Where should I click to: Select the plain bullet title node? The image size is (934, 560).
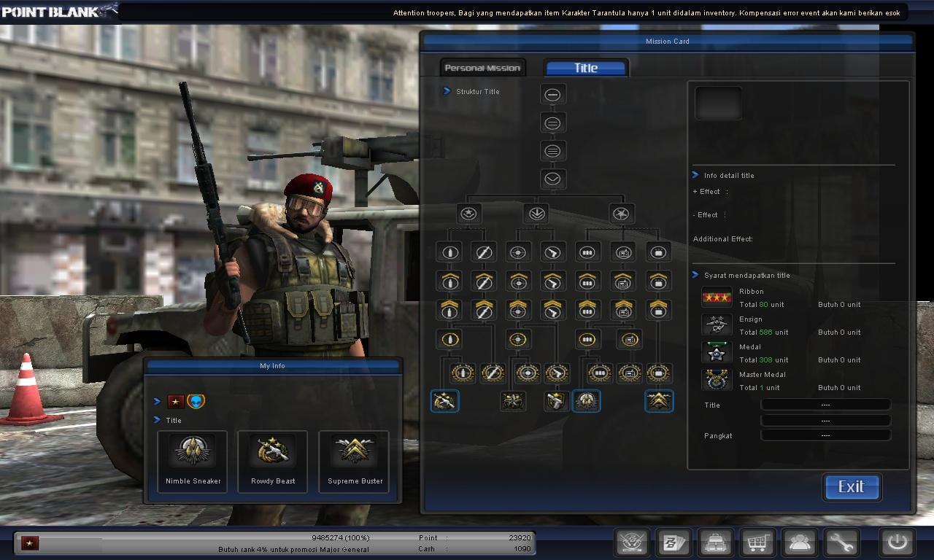click(x=449, y=252)
